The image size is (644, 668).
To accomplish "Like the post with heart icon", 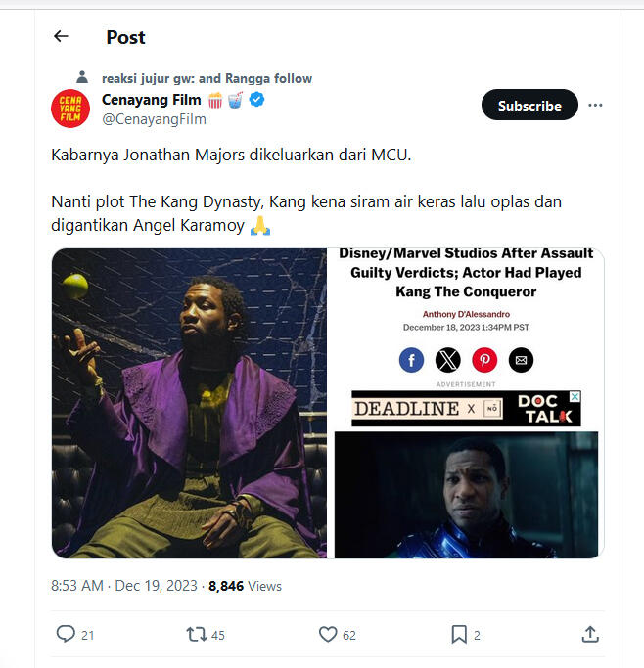I will tap(328, 634).
